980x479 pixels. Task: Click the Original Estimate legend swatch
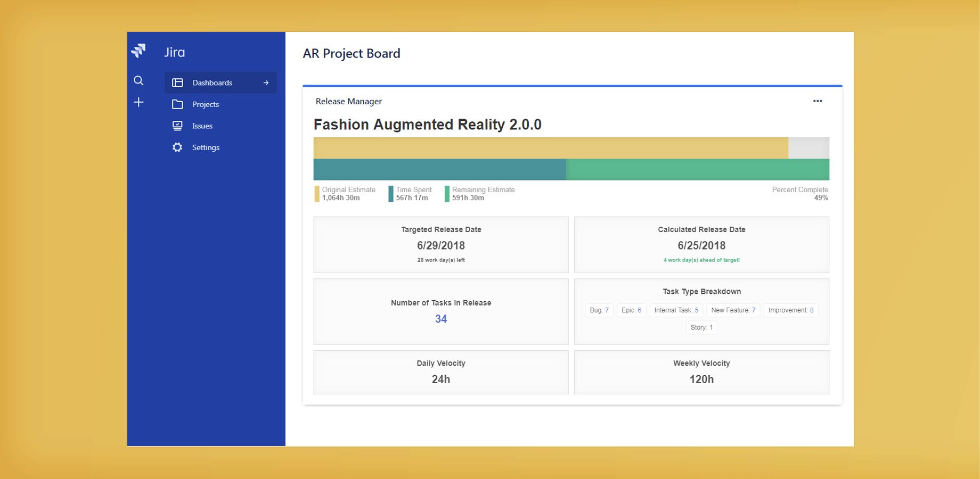317,194
